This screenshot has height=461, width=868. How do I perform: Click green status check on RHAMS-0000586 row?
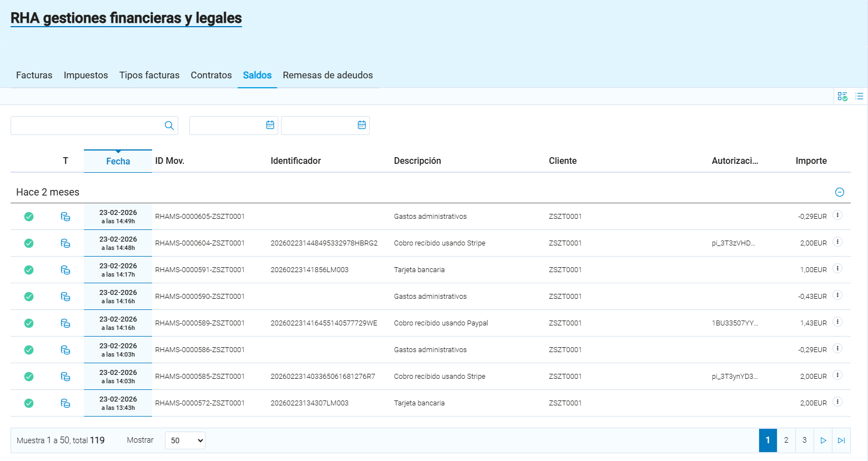coord(29,350)
